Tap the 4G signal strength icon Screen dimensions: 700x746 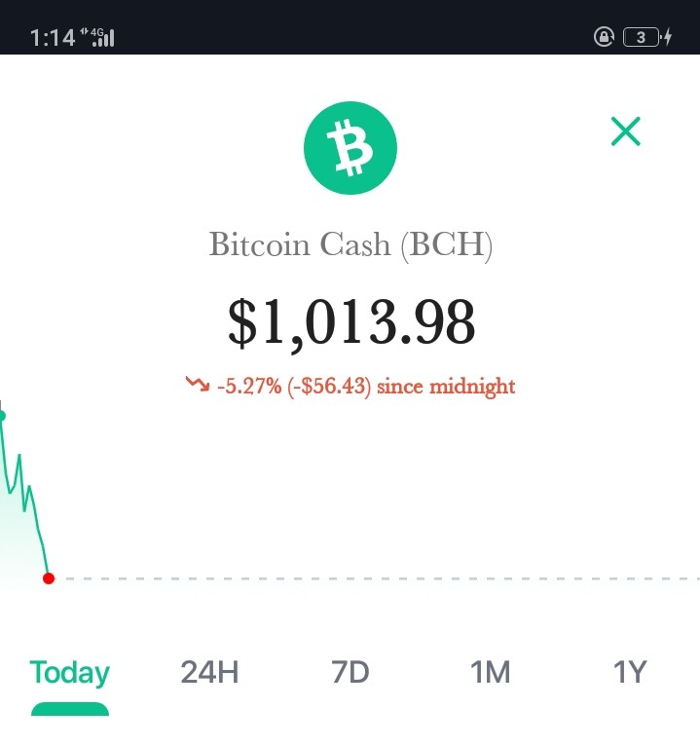97,37
